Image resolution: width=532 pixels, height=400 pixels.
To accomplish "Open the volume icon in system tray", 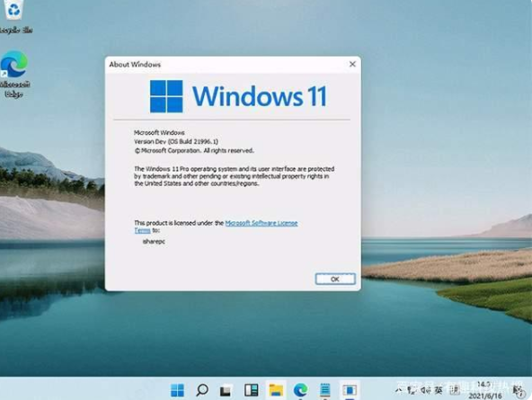I will (425, 390).
